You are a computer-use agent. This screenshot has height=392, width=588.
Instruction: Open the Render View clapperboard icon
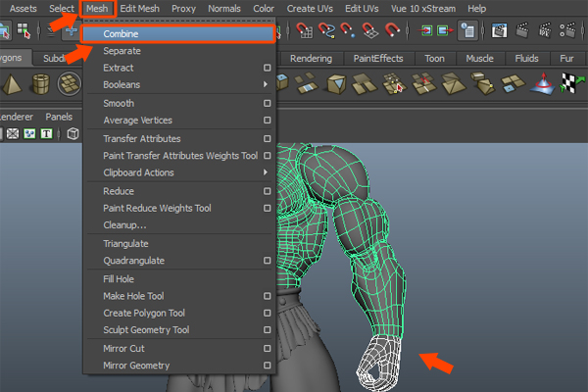[499, 31]
